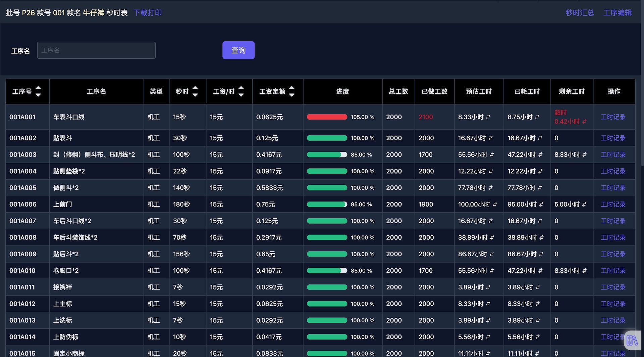Click the 下载打印 link in the header
Viewport: 644px width, 357px height.
click(x=148, y=13)
